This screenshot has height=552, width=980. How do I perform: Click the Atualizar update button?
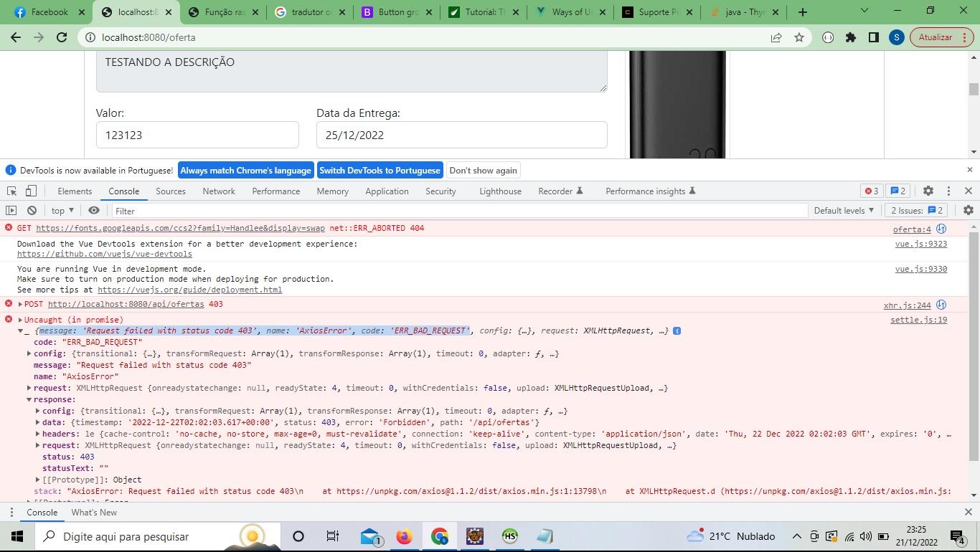pos(942,37)
